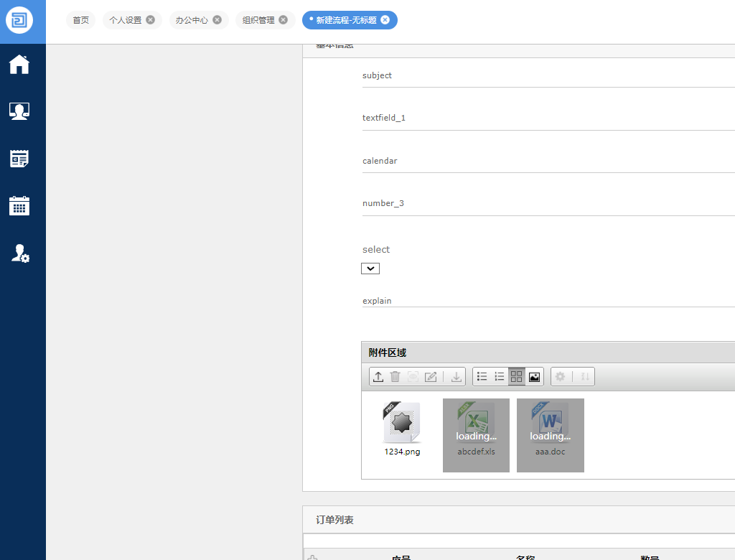Expand the select dropdown arrow
The image size is (735, 560).
(x=370, y=269)
